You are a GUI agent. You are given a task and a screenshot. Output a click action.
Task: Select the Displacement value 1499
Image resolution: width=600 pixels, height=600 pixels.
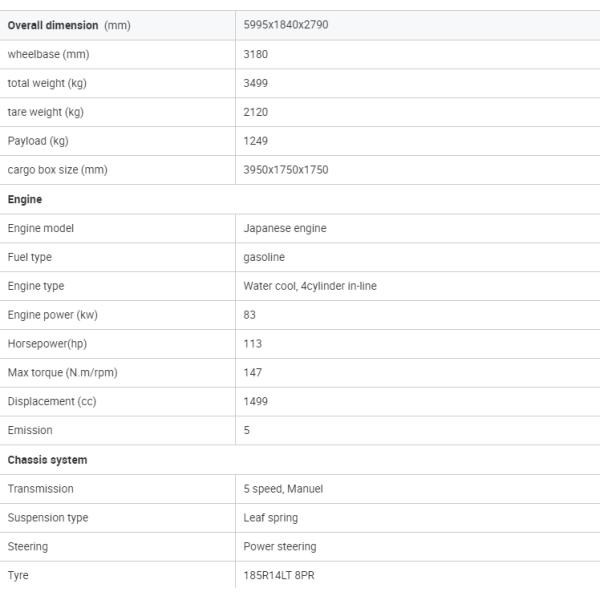pyautogui.click(x=256, y=402)
